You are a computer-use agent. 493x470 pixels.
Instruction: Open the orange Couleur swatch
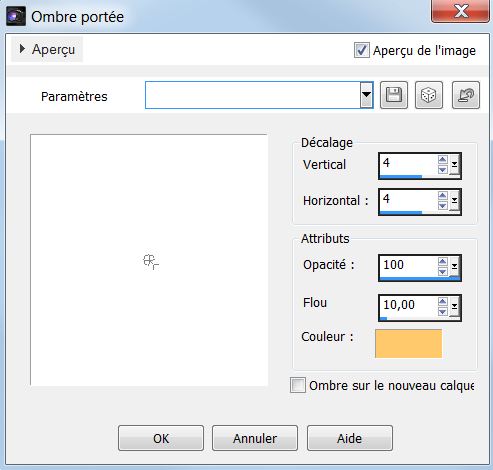408,343
